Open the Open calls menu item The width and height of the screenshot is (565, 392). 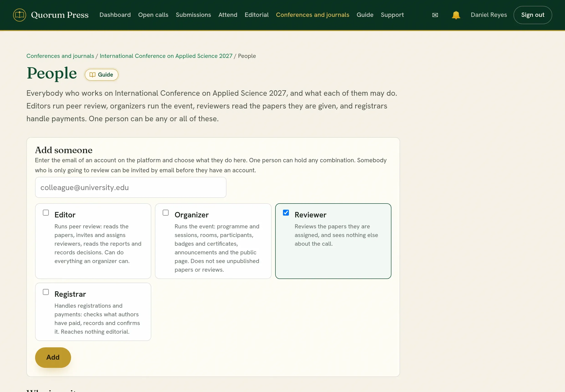153,15
